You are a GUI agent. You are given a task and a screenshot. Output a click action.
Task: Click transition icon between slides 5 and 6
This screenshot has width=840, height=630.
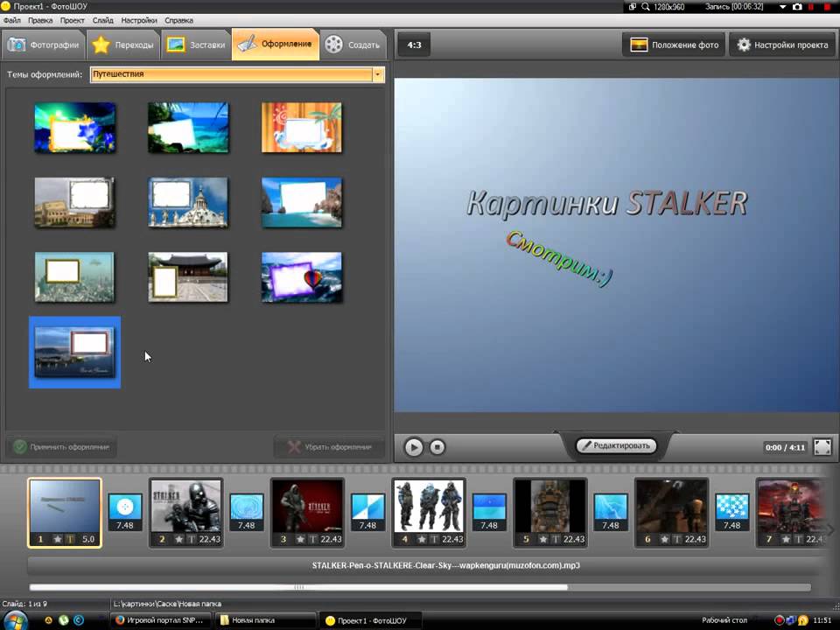tap(611, 512)
